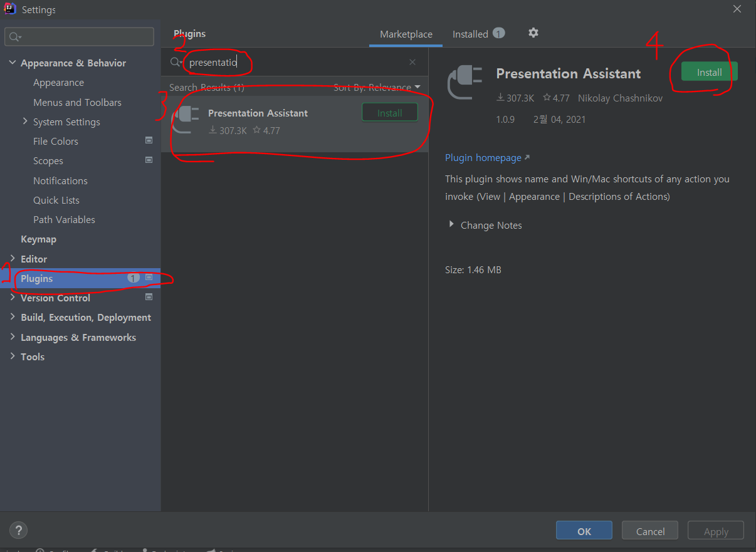Open the plugins gear settings menu
Screen dimensions: 756x552
(533, 33)
